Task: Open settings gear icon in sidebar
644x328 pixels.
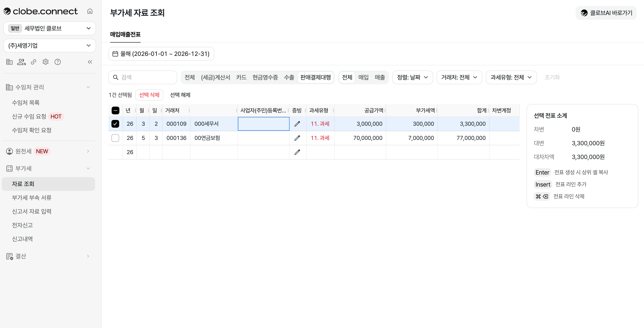Action: pyautogui.click(x=46, y=62)
